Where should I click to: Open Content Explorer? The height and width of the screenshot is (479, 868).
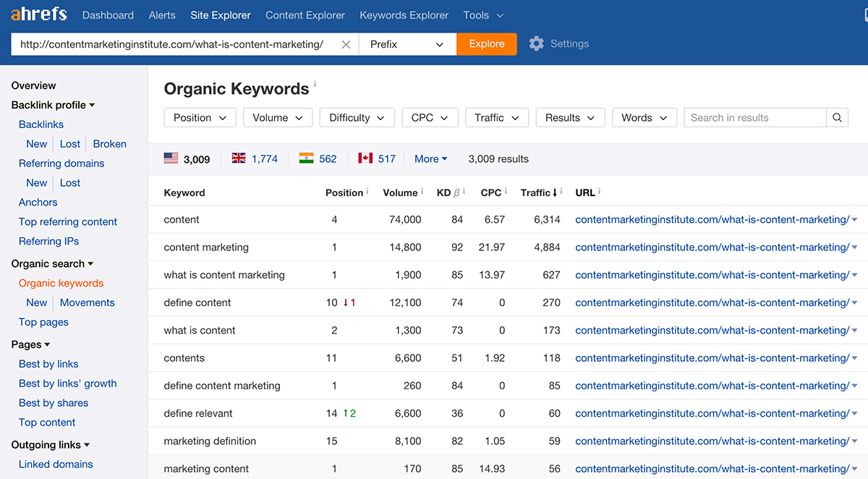[305, 14]
